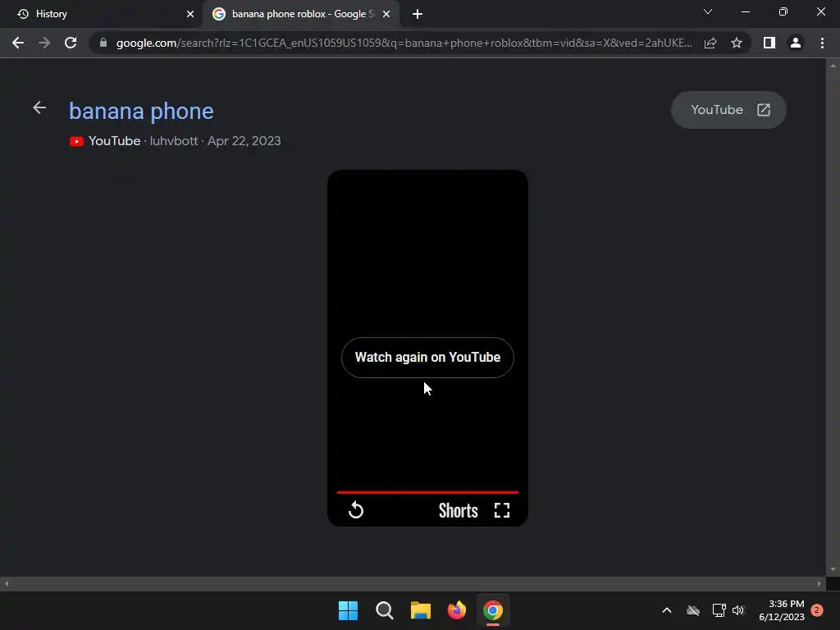The width and height of the screenshot is (840, 630).
Task: Open the tab search dropdown chevron
Action: click(708, 11)
